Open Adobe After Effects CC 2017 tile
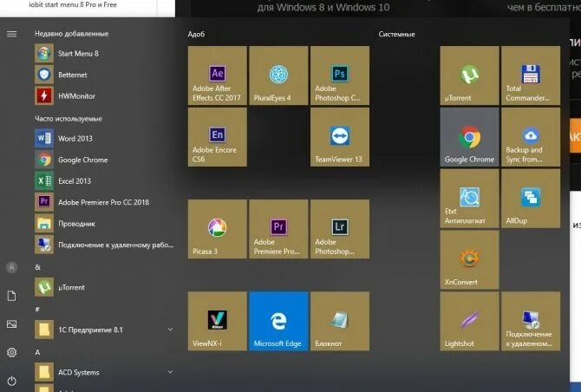This screenshot has height=392, width=581. coord(217,75)
